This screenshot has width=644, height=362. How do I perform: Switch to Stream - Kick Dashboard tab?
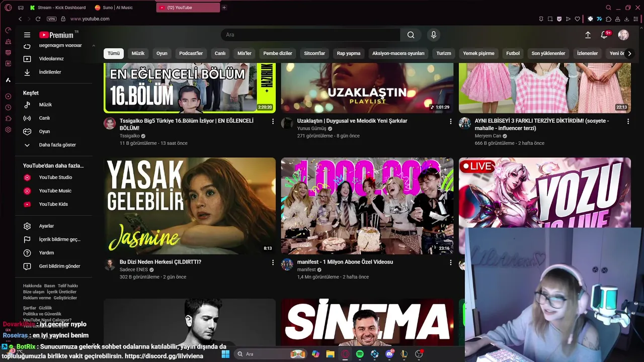point(57,8)
